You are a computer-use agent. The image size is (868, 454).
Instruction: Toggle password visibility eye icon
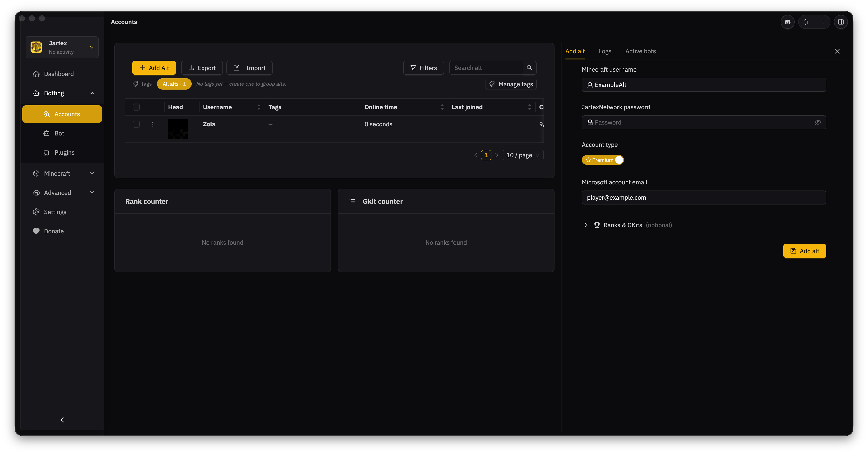pos(818,122)
